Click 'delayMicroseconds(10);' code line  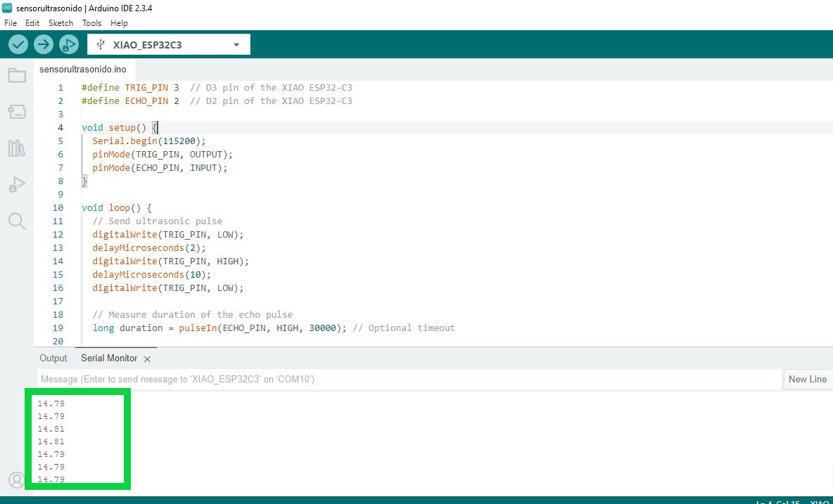click(x=152, y=274)
